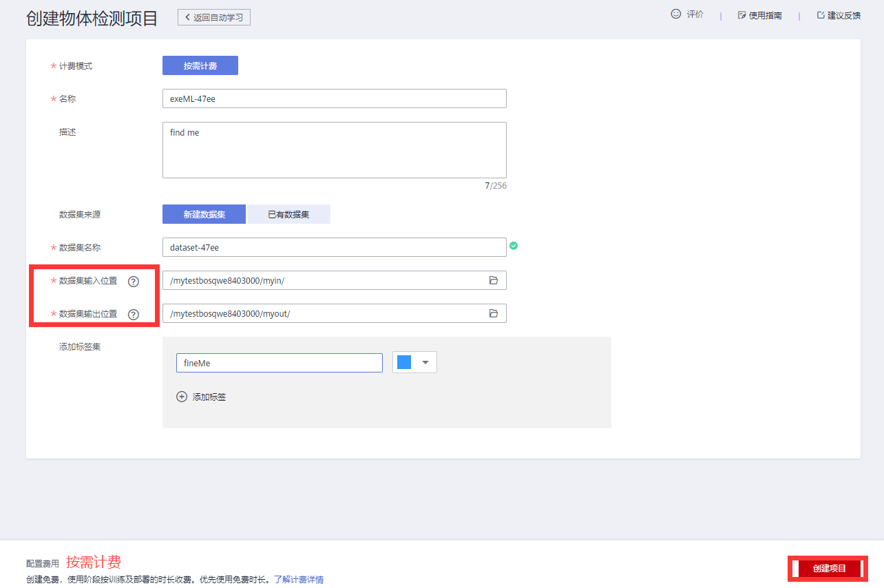This screenshot has width=884, height=588.
Task: Click the plus icon to add label
Action: click(x=182, y=397)
